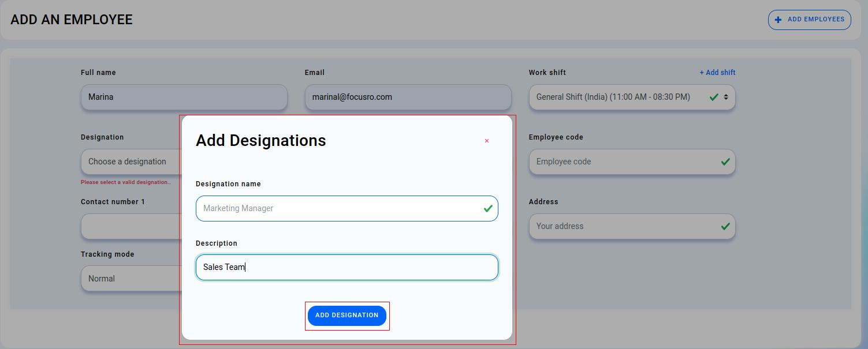Click the Description field containing Sales Team

pos(347,267)
